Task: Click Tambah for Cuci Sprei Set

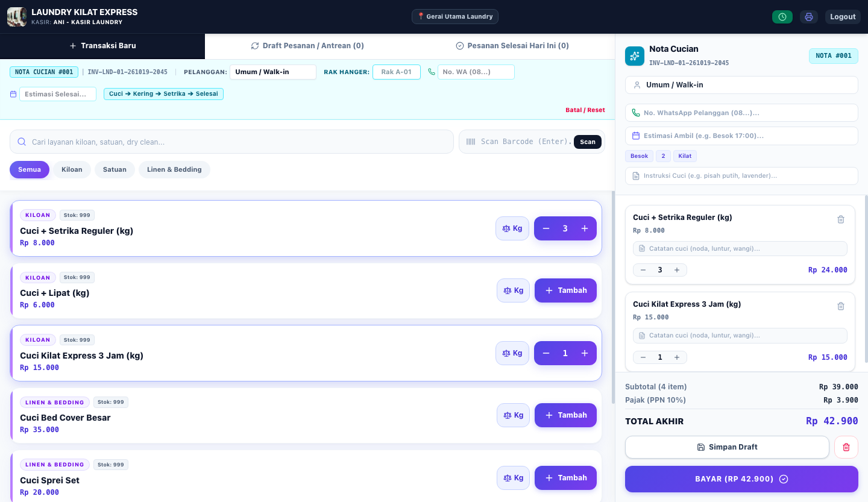Action: point(565,478)
